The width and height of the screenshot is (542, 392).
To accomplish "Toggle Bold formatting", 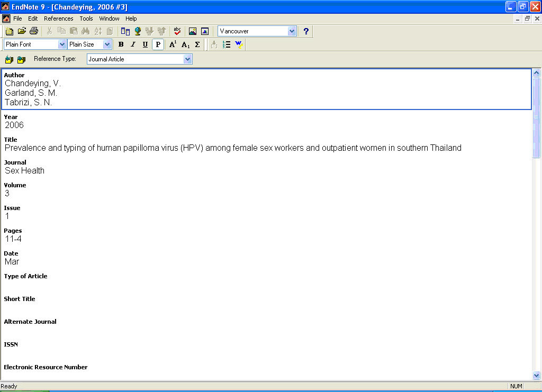I will pos(121,44).
